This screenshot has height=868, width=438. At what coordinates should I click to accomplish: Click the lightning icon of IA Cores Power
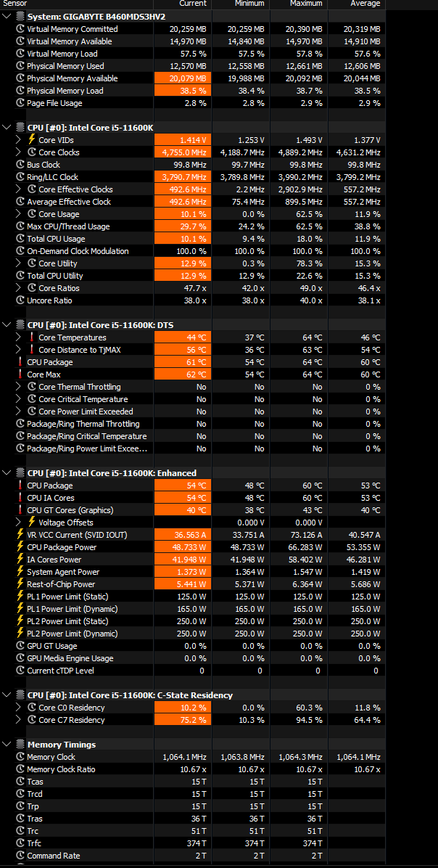click(20, 559)
